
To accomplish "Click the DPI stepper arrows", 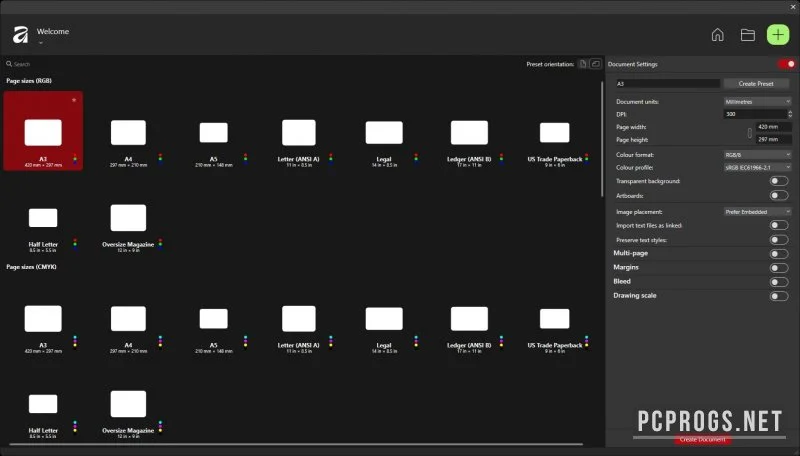I will pos(790,114).
